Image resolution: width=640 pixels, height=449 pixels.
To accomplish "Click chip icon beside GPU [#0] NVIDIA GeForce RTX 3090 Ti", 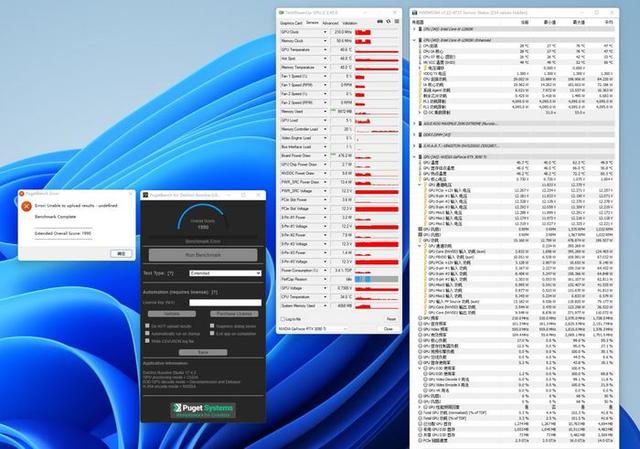I will 420,157.
